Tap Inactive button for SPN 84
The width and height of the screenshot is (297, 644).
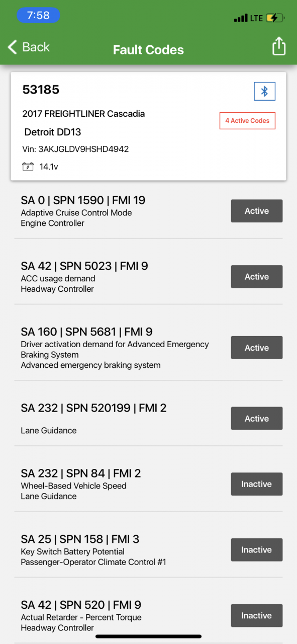click(257, 484)
